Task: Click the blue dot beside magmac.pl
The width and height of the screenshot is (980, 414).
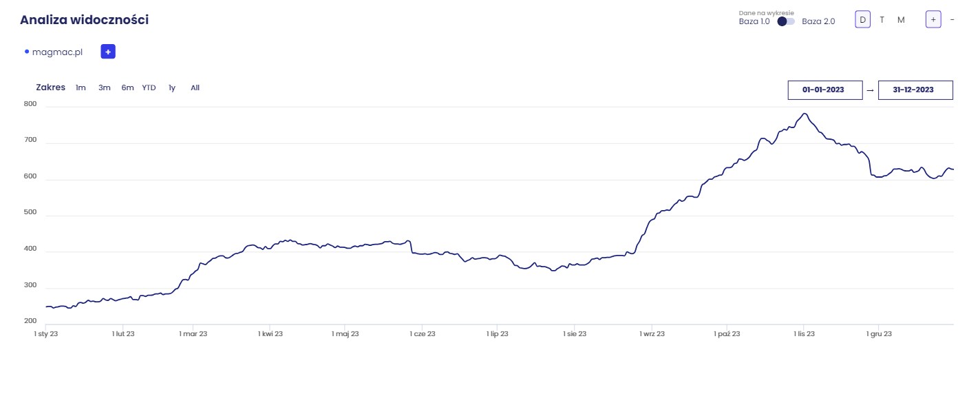Action: [x=27, y=52]
